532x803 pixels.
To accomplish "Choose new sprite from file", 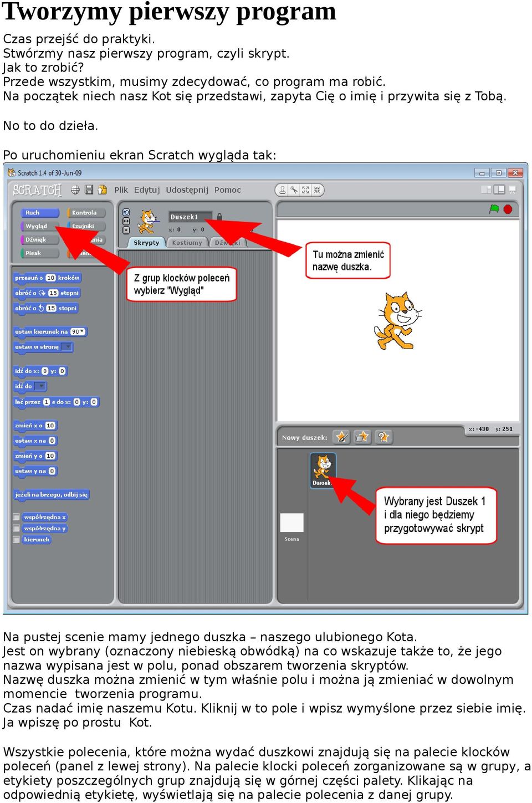I will pyautogui.click(x=362, y=437).
